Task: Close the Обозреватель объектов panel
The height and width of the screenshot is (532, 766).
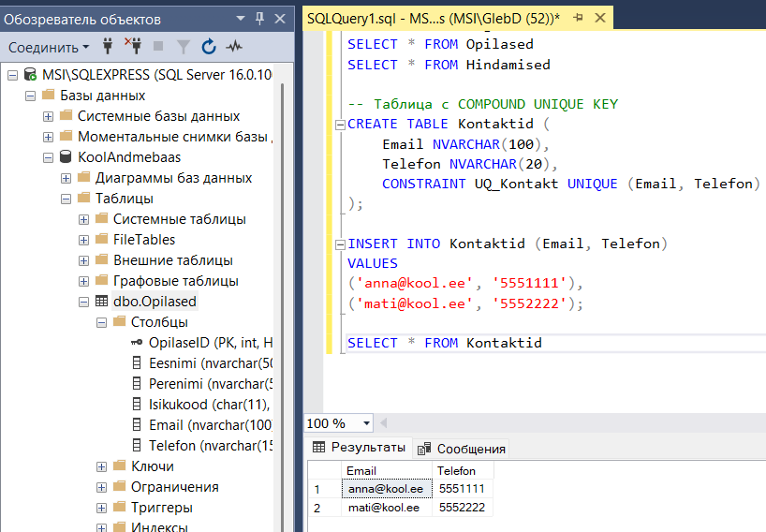Action: point(280,19)
